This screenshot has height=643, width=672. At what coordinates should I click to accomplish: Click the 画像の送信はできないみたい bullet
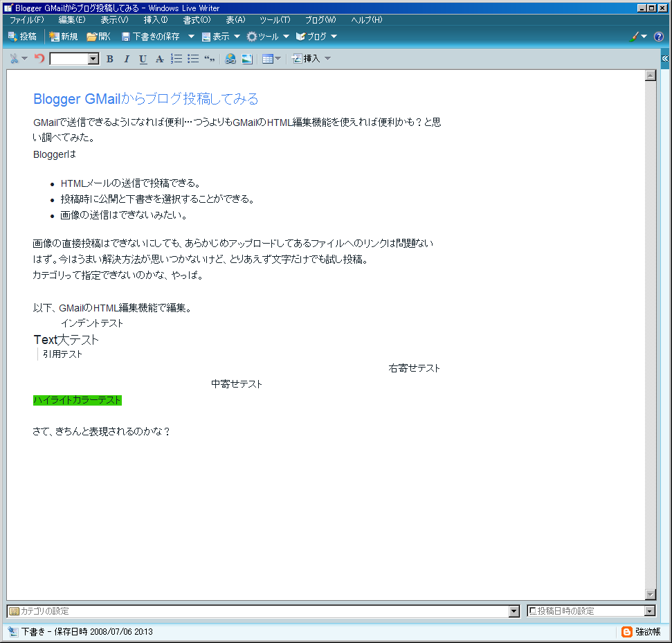tap(123, 215)
